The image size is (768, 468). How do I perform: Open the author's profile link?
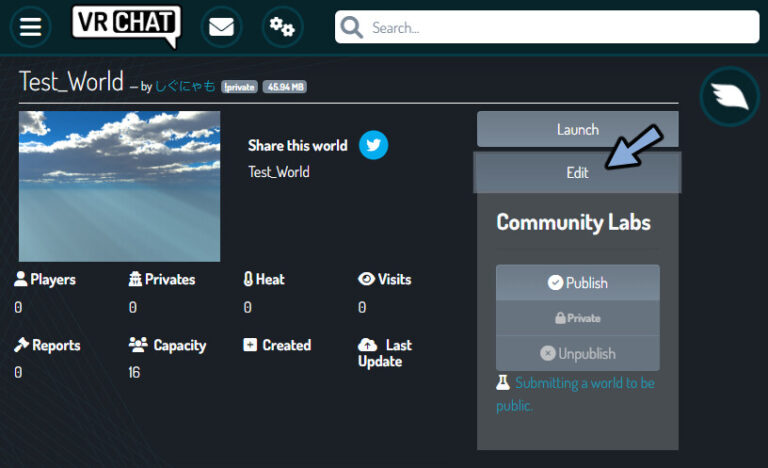(x=185, y=86)
